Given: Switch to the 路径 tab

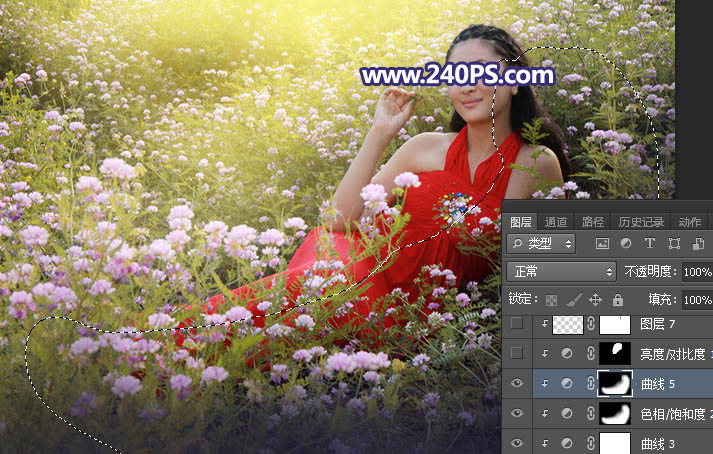Looking at the screenshot, I should (593, 222).
